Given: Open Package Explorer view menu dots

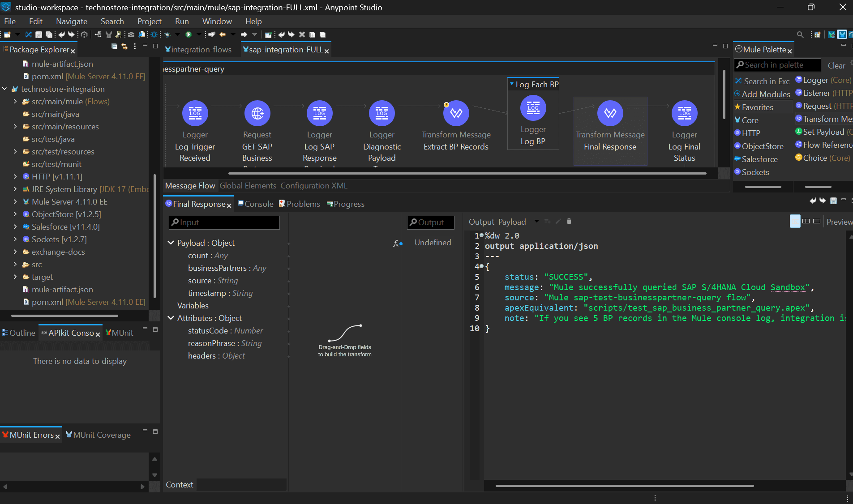Looking at the screenshot, I should (135, 46).
